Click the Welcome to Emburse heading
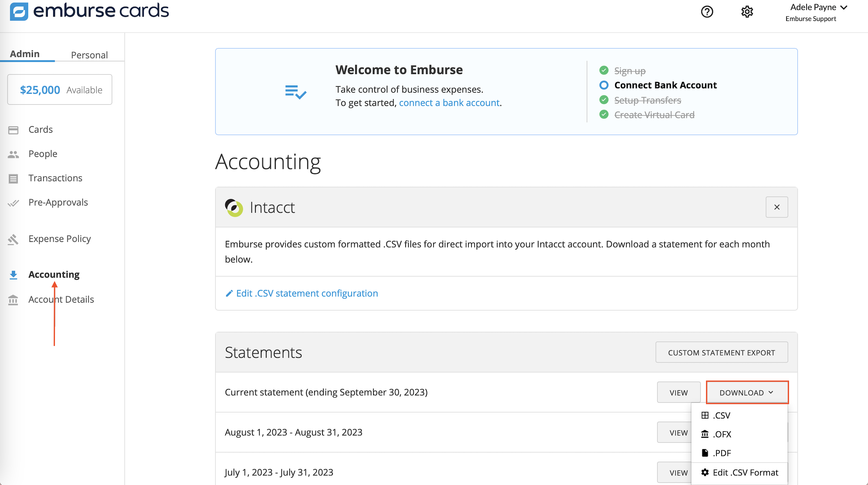The image size is (868, 485). tap(399, 70)
